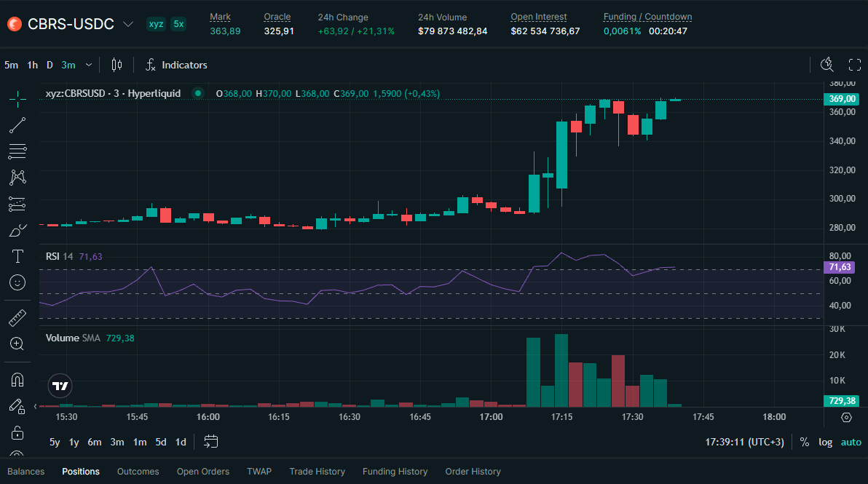
Task: Select the pattern drawing tool
Action: tap(17, 177)
